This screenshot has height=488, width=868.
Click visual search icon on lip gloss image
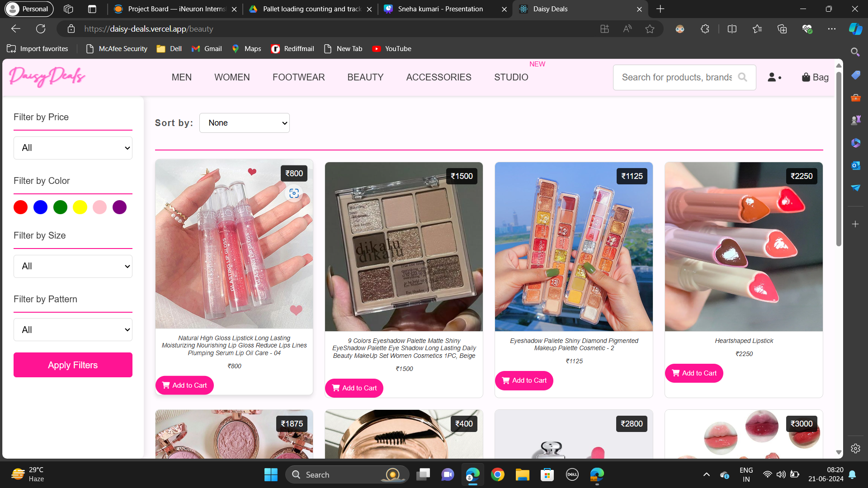point(294,193)
